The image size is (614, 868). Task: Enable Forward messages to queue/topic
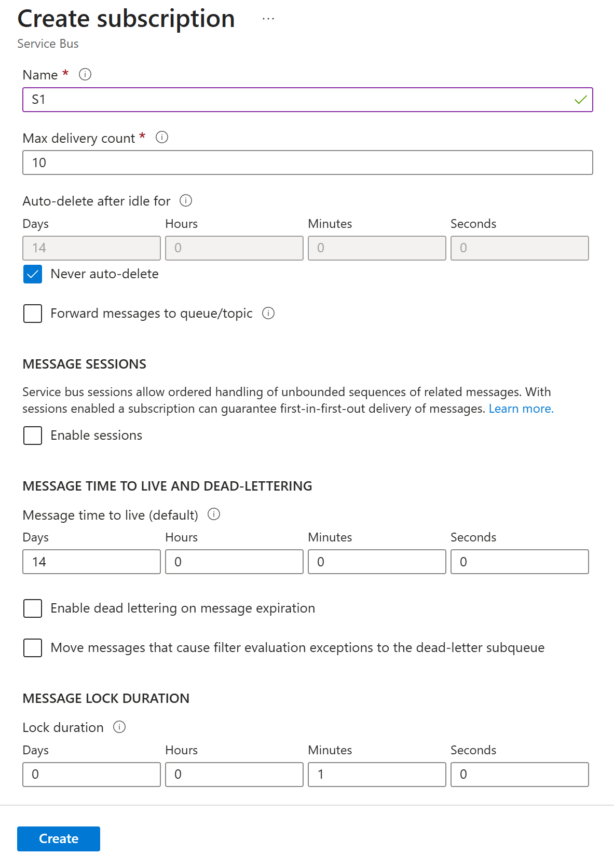pyautogui.click(x=32, y=314)
